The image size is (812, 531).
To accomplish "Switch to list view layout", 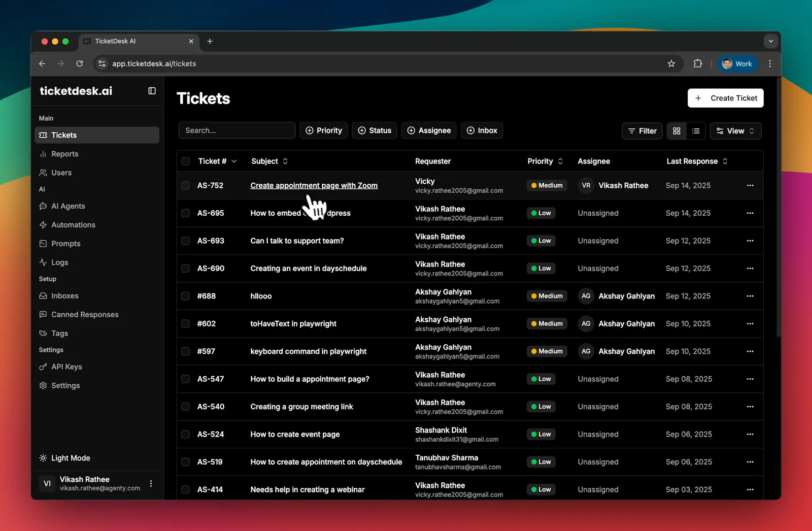I will point(696,131).
